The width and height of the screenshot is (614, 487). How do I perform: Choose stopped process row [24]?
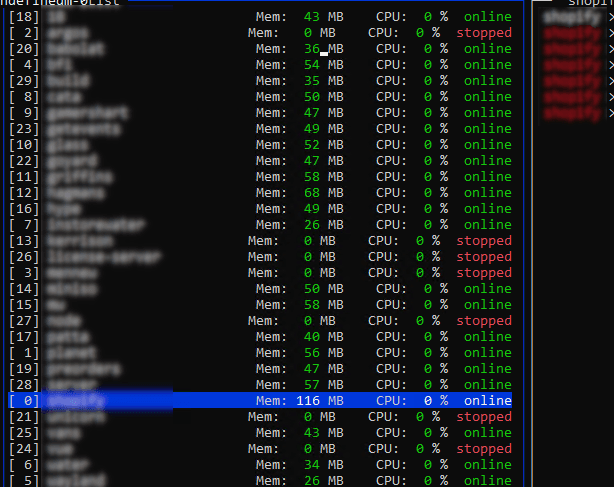[x=260, y=449]
